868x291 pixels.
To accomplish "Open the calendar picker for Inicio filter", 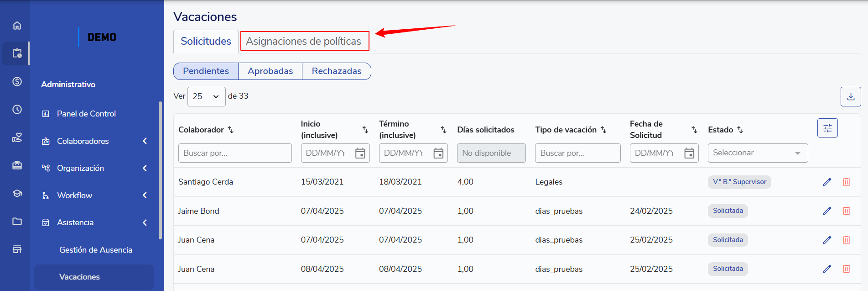I will 360,153.
